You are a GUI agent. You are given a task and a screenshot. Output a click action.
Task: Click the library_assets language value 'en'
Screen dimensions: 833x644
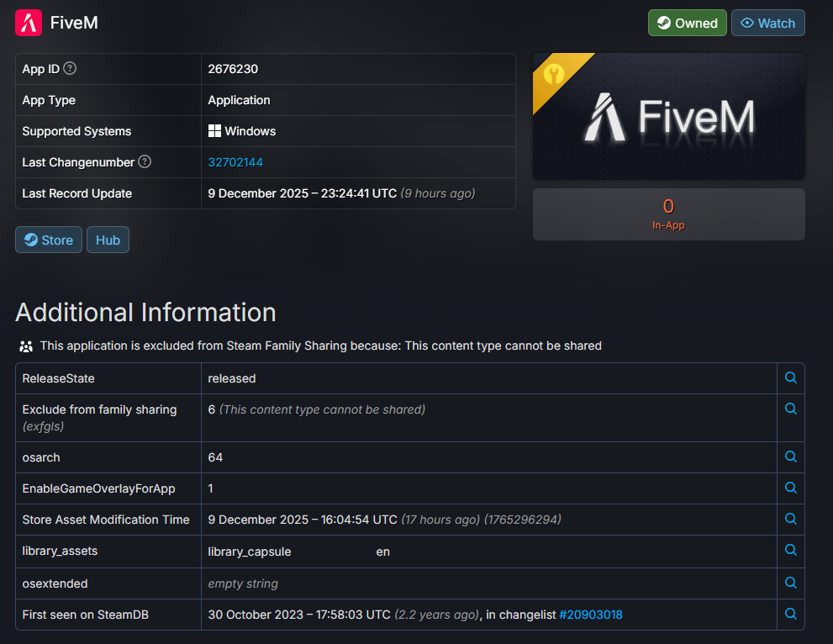383,552
